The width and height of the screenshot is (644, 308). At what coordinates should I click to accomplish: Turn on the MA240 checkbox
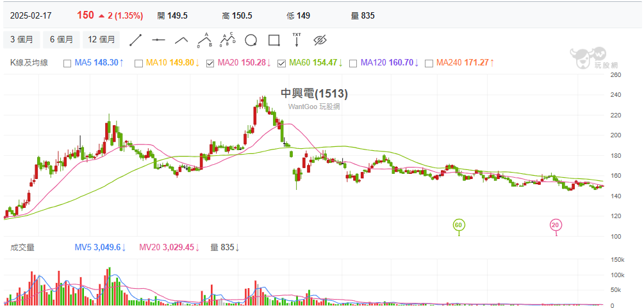click(x=429, y=63)
